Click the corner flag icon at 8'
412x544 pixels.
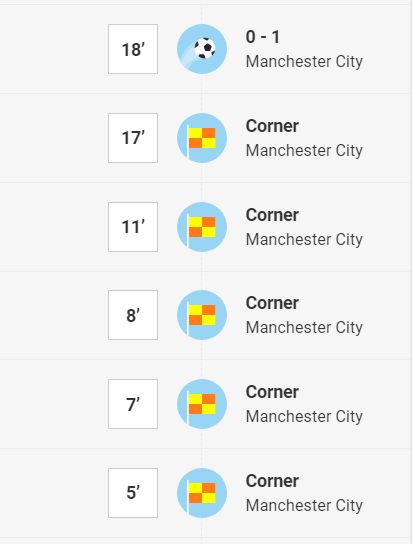click(202, 315)
